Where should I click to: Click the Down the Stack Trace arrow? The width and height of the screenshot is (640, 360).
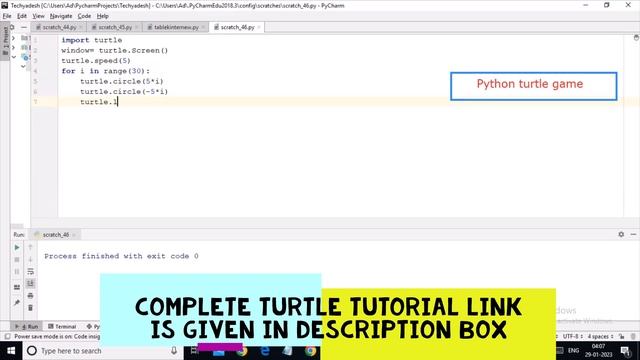click(30, 260)
